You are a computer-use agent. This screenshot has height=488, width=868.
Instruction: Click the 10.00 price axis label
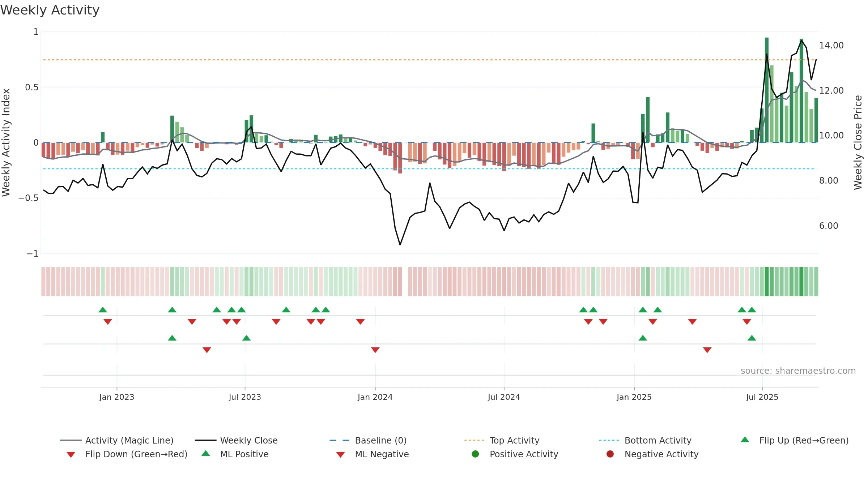point(831,136)
